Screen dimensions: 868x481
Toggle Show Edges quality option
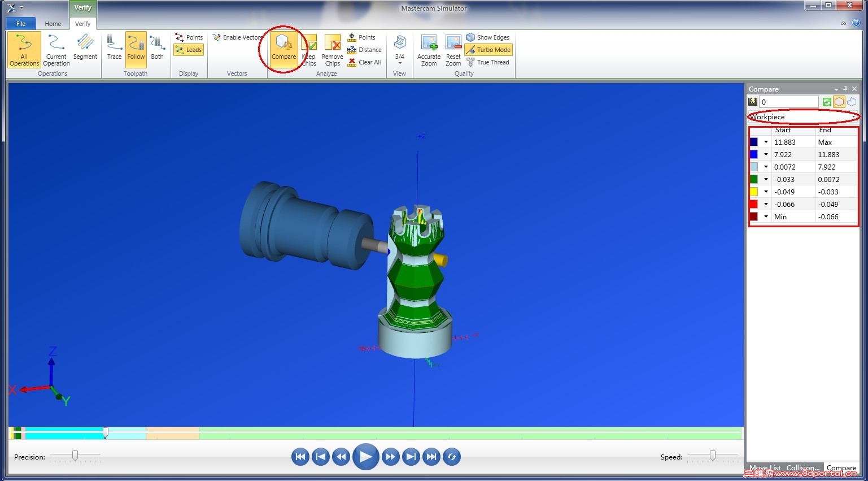[x=488, y=37]
